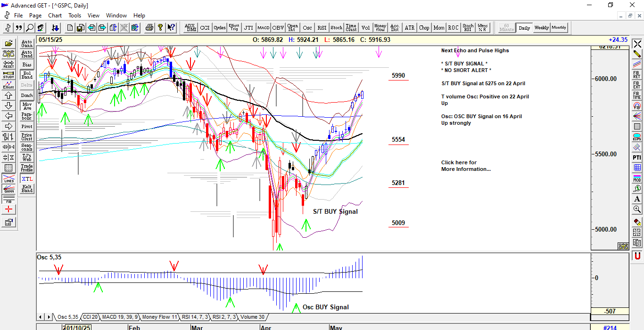Select the Elliott wave tool icon
The image size is (644, 330).
8,85
